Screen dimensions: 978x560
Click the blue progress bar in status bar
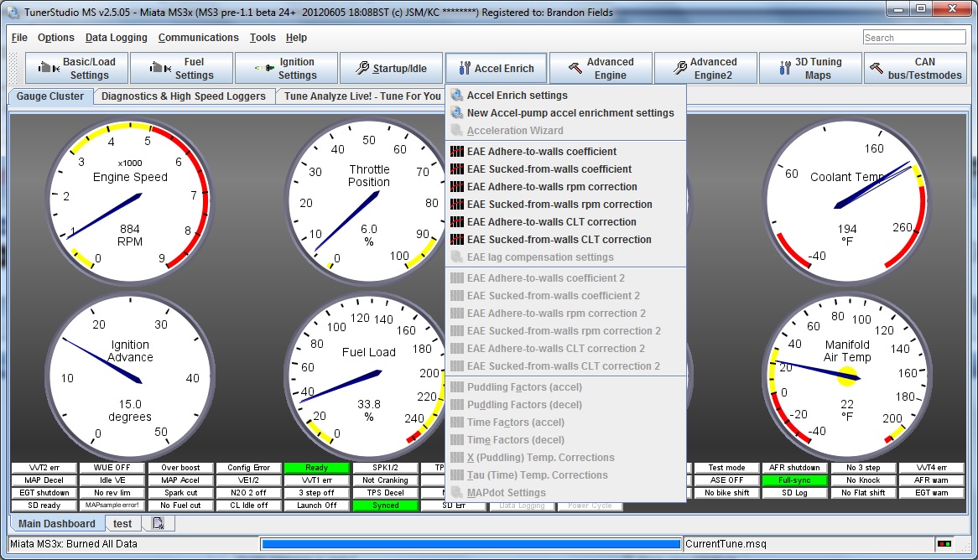(x=471, y=544)
